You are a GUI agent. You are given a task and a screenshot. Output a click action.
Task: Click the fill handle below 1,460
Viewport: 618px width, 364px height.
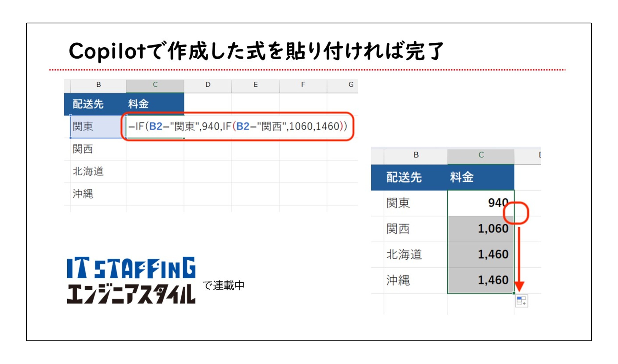pos(514,293)
